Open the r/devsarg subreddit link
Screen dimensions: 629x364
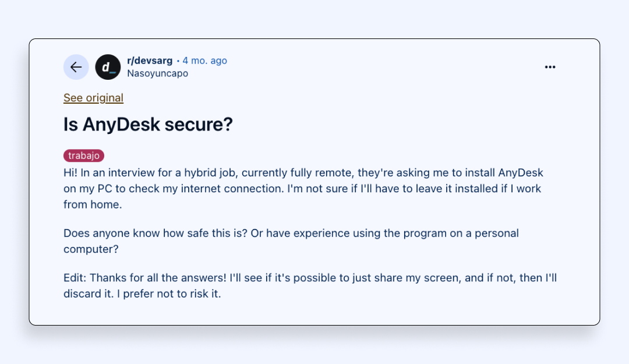point(149,60)
